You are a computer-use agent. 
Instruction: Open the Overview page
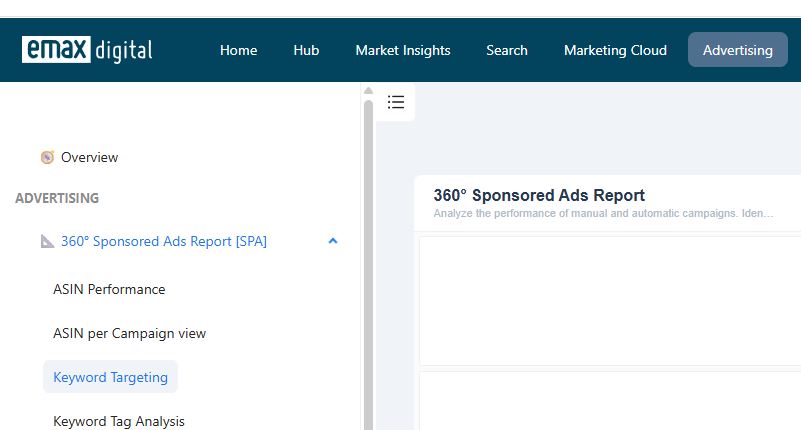pyautogui.click(x=89, y=157)
